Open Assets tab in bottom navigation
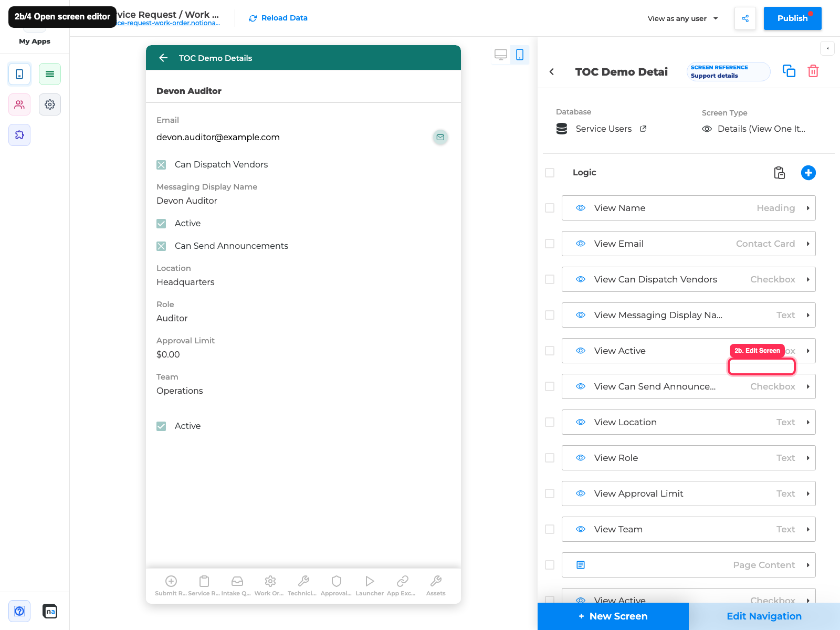Viewport: 840px width, 630px height. click(436, 586)
